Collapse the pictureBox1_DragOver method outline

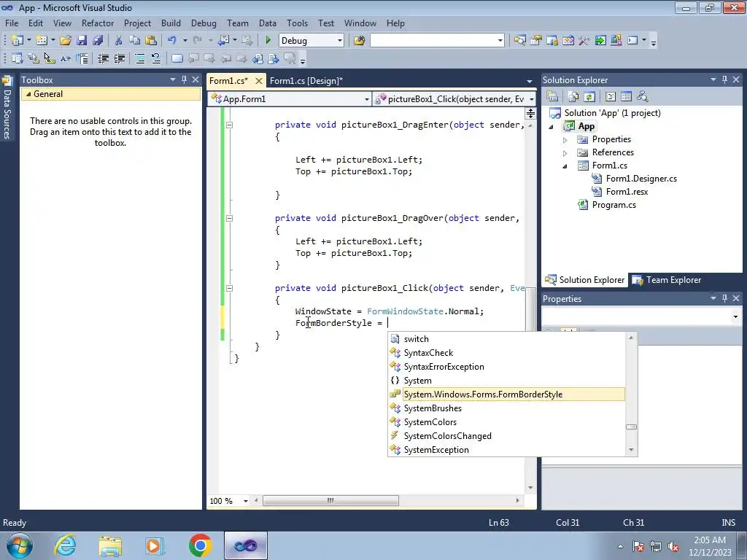click(x=229, y=218)
